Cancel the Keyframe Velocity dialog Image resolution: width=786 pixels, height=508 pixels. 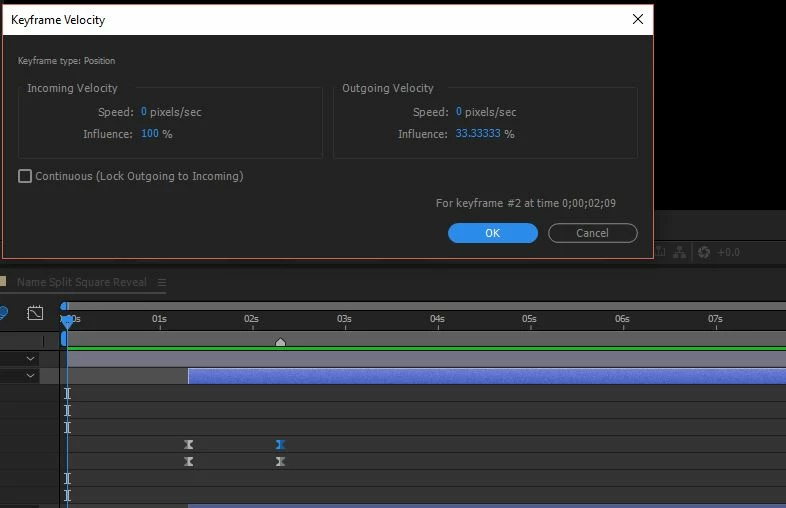(x=593, y=233)
